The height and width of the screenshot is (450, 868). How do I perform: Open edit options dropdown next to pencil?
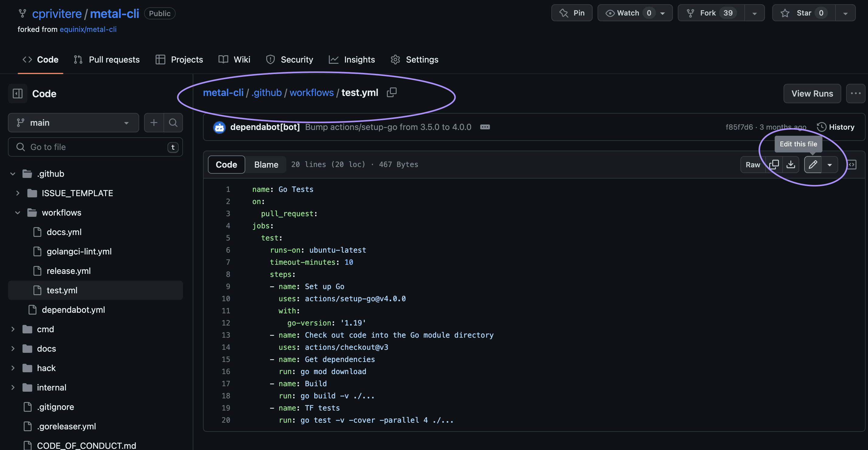pos(830,165)
